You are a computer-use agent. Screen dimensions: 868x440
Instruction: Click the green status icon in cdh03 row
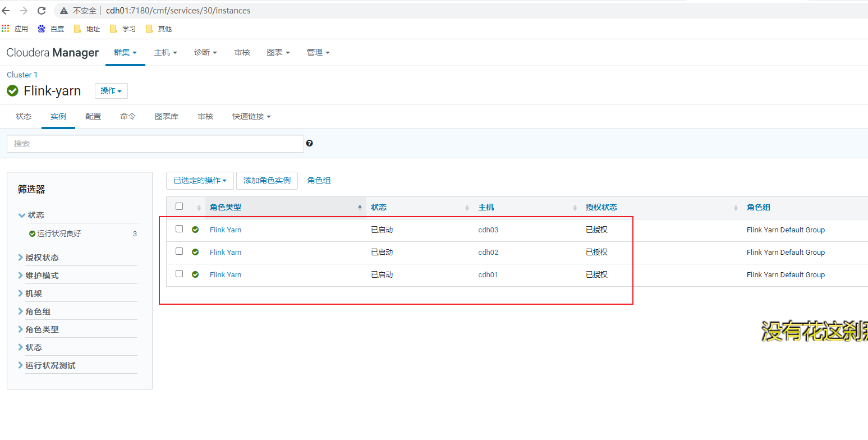point(195,229)
